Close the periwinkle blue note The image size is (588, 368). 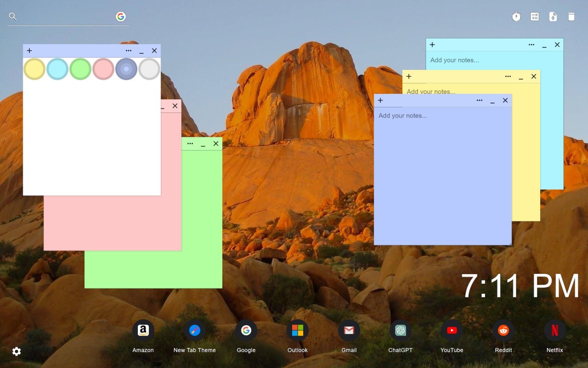(x=505, y=100)
